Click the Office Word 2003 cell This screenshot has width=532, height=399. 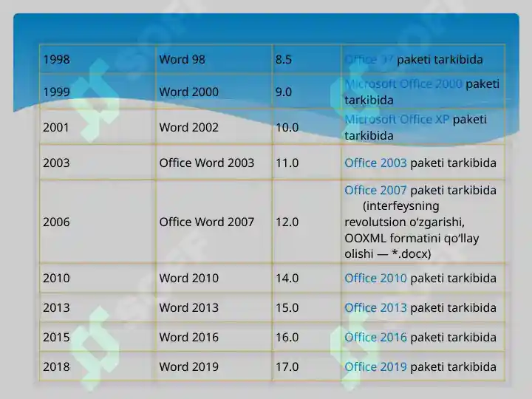[x=214, y=163]
